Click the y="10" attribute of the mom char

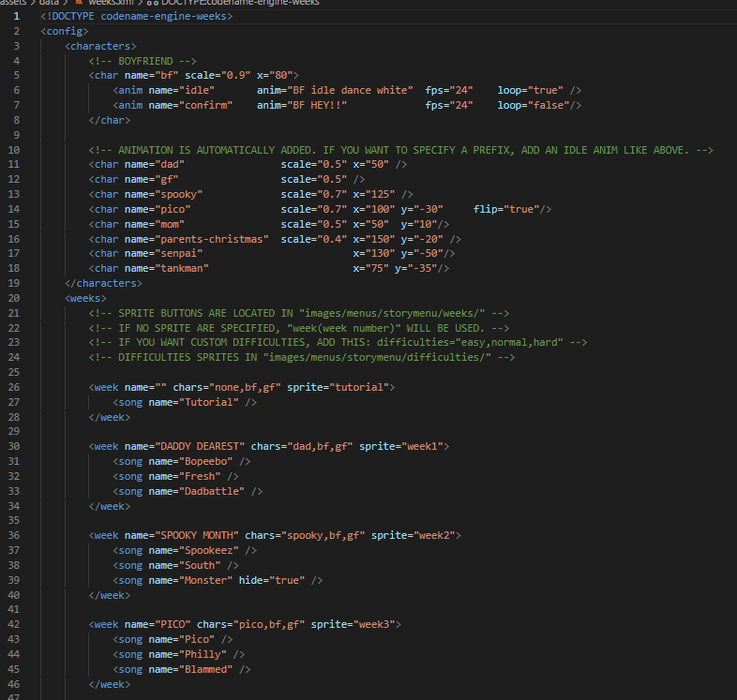point(419,225)
